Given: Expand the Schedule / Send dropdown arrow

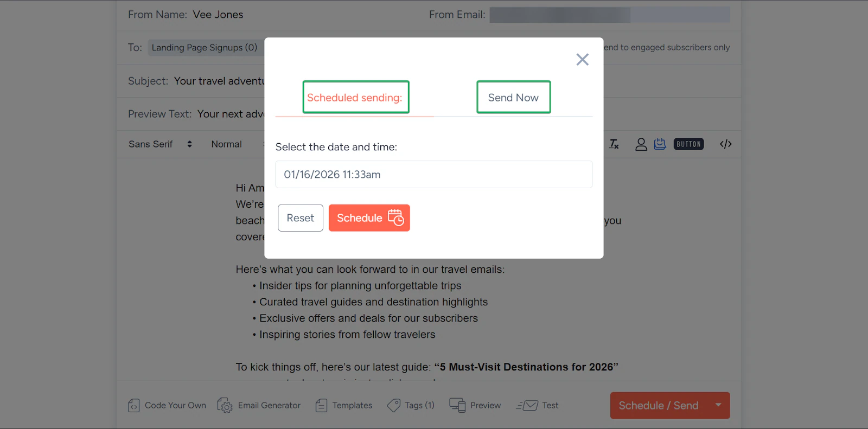Looking at the screenshot, I should [x=718, y=405].
